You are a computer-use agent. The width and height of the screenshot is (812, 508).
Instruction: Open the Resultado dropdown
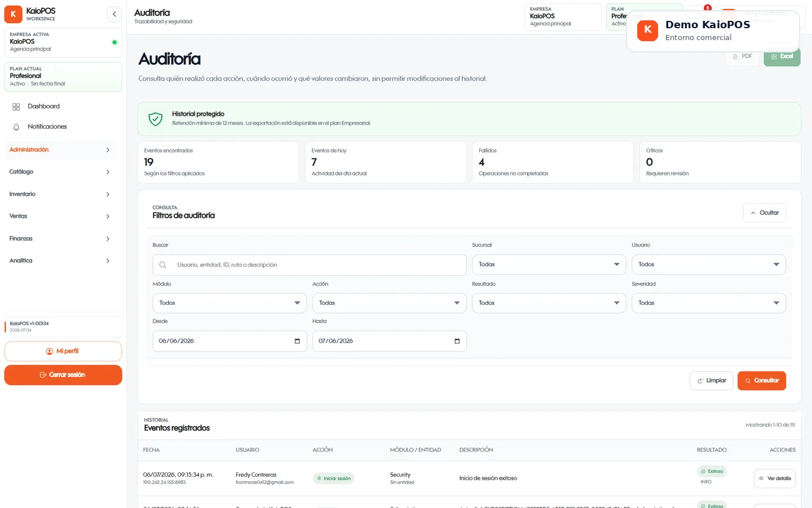coord(549,303)
